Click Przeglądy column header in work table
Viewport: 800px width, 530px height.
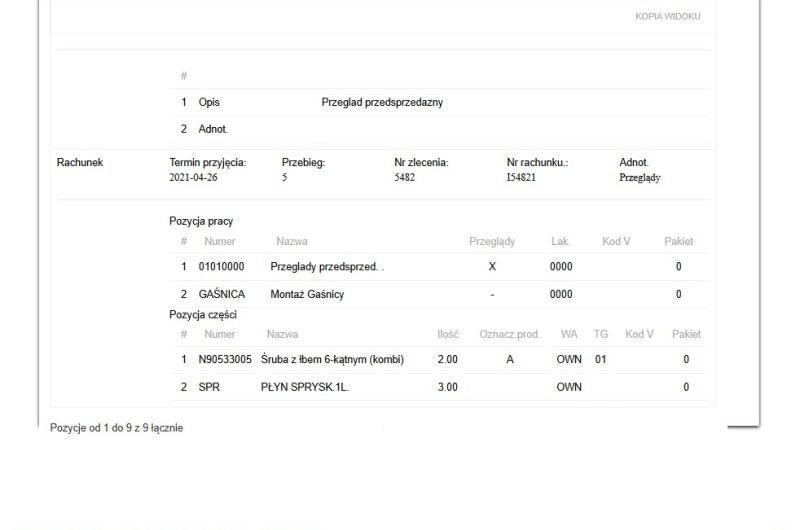pos(492,242)
